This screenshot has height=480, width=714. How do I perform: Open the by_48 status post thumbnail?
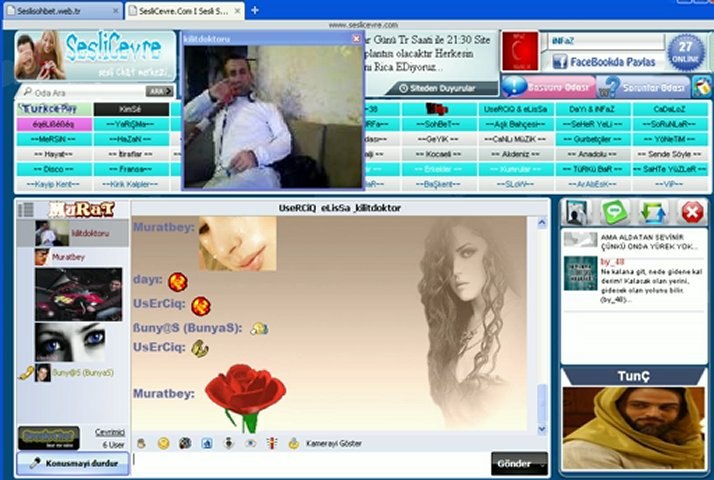pos(580,273)
